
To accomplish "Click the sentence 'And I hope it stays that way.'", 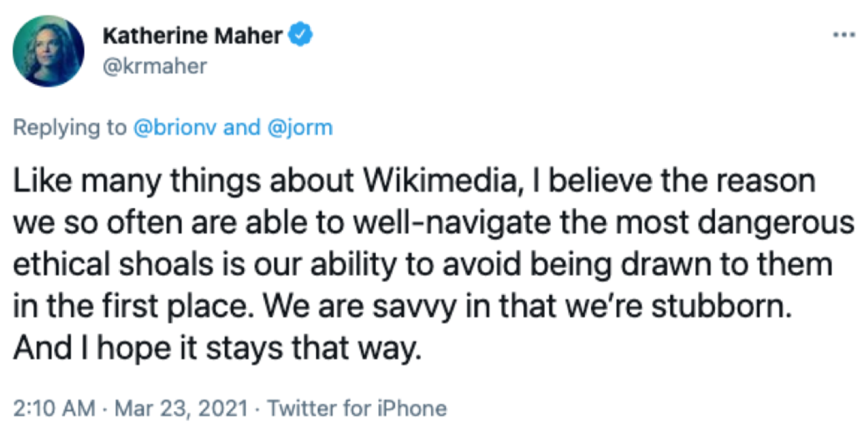I will tap(216, 349).
